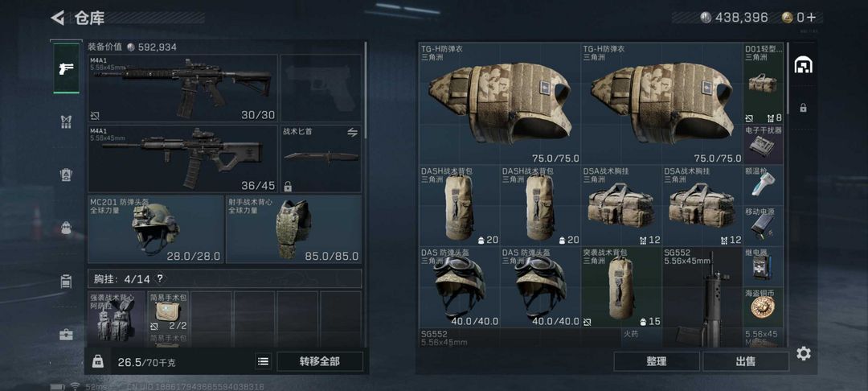Select the MC201 防弹头盔 helmet
Viewport: 868px width, 391px height.
pyautogui.click(x=156, y=228)
